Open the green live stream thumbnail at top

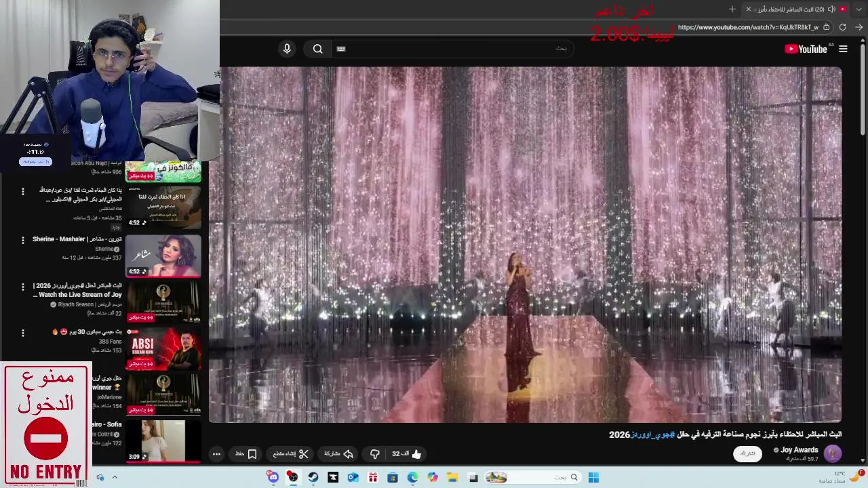163,172
